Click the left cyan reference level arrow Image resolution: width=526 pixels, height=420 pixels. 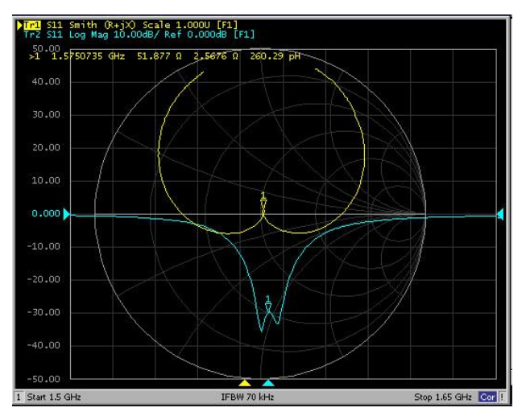tap(68, 213)
